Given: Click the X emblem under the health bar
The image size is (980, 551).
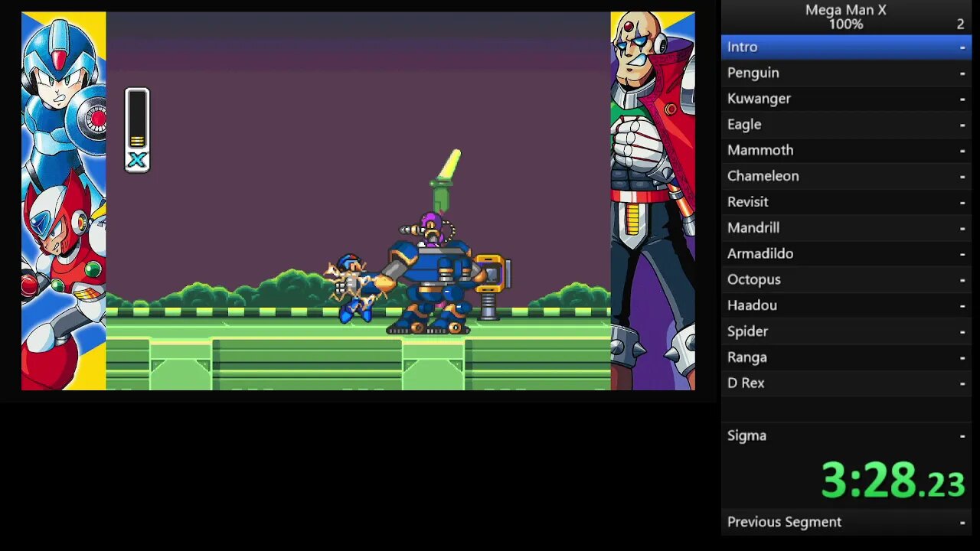Looking at the screenshot, I should tap(137, 161).
